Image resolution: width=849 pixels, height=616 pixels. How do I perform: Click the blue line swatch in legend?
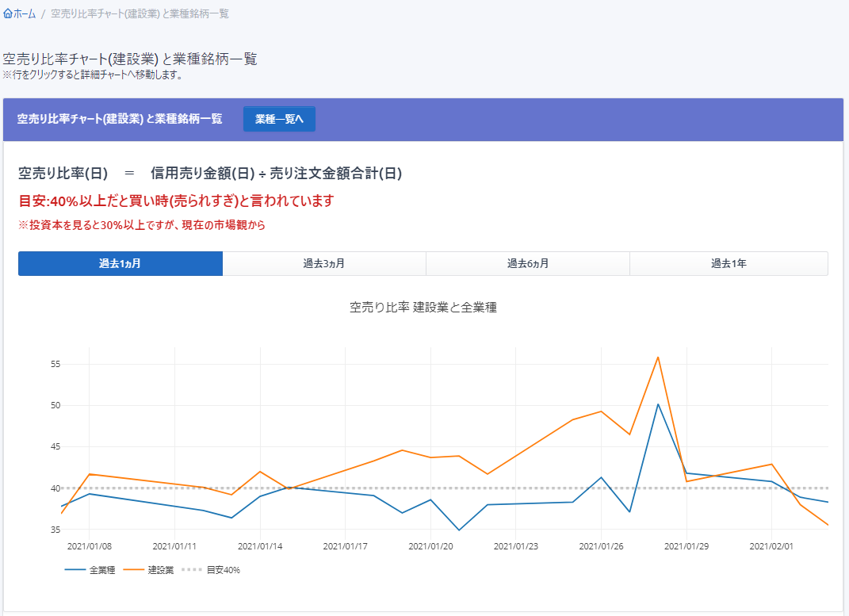coord(75,570)
